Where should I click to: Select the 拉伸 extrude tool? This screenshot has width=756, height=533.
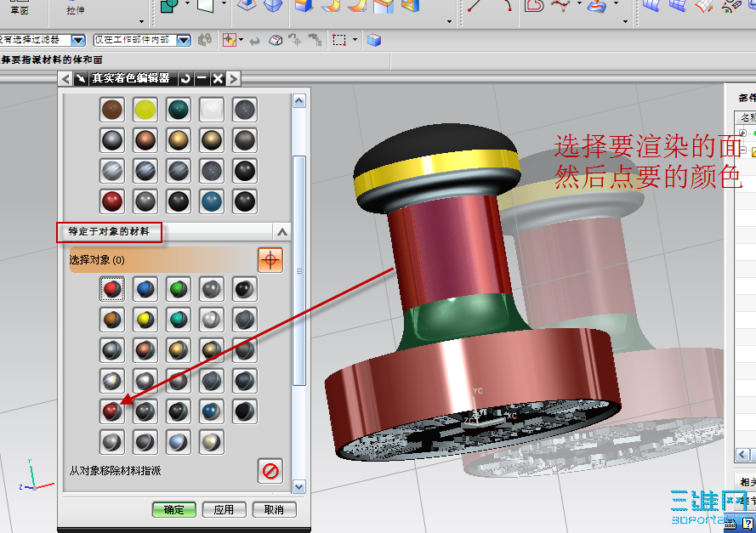click(x=76, y=9)
